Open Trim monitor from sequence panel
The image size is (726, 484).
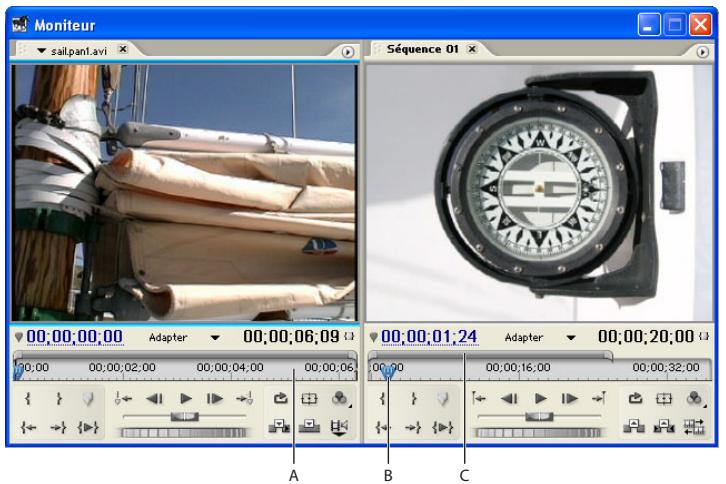pyautogui.click(x=694, y=430)
